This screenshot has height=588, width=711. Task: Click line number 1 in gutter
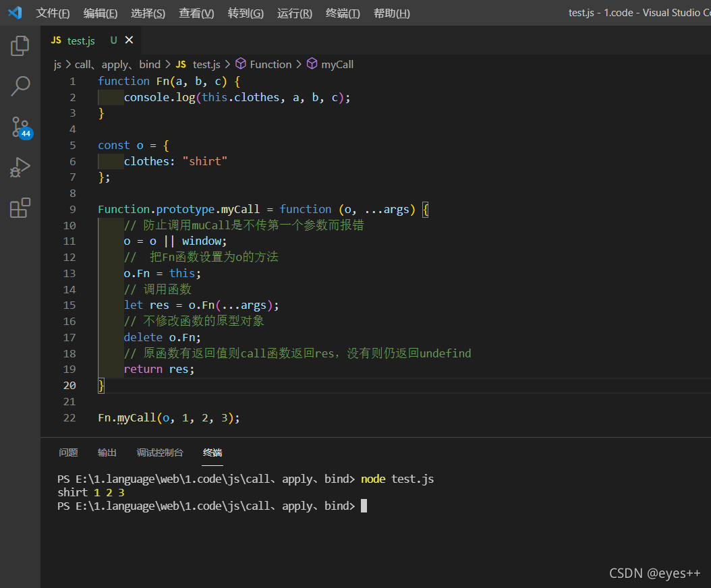click(73, 82)
